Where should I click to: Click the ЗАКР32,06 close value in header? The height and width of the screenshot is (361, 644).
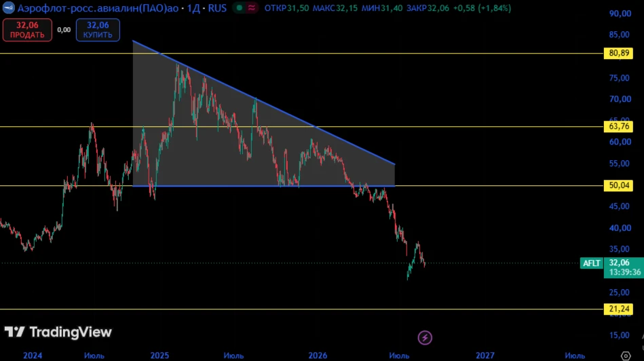pyautogui.click(x=428, y=8)
